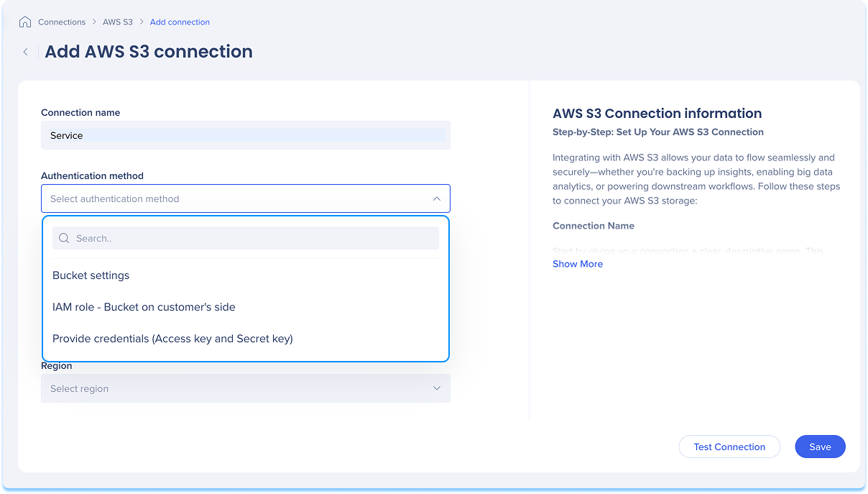This screenshot has width=868, height=494.
Task: Click the Authentication method label
Action: [x=92, y=175]
